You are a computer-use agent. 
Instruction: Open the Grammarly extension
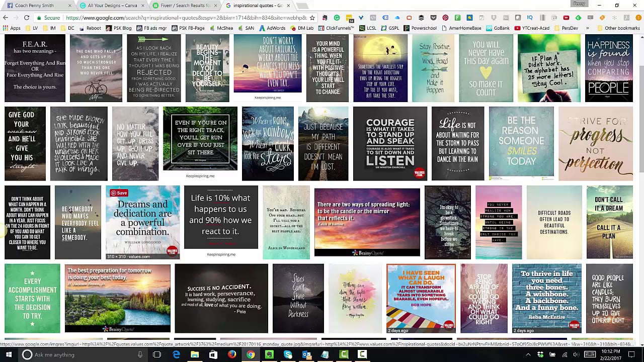[x=337, y=18]
